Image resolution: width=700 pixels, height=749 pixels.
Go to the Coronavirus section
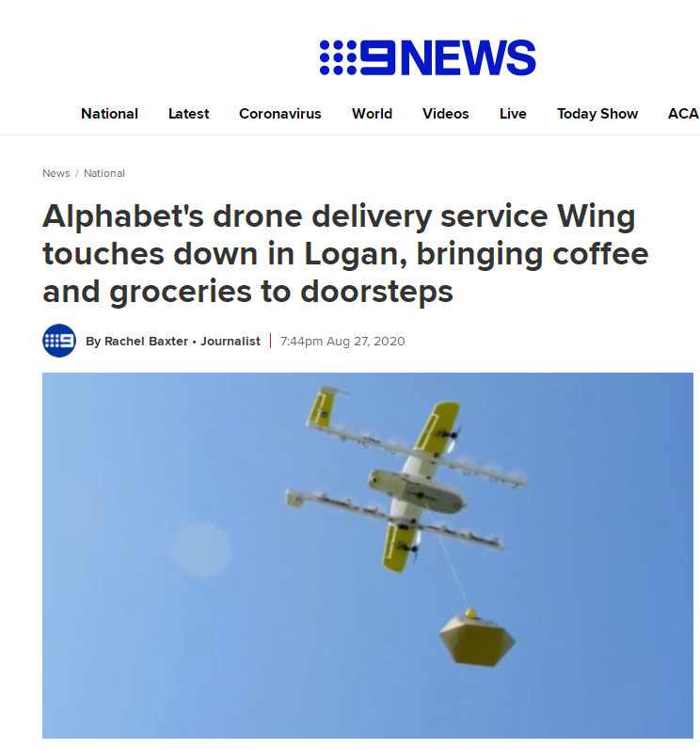279,114
